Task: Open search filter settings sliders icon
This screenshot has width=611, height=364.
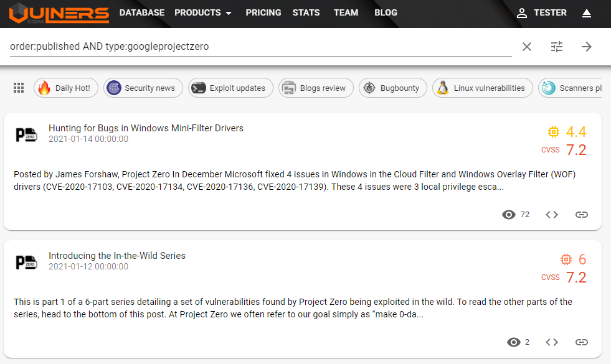Action: (557, 47)
